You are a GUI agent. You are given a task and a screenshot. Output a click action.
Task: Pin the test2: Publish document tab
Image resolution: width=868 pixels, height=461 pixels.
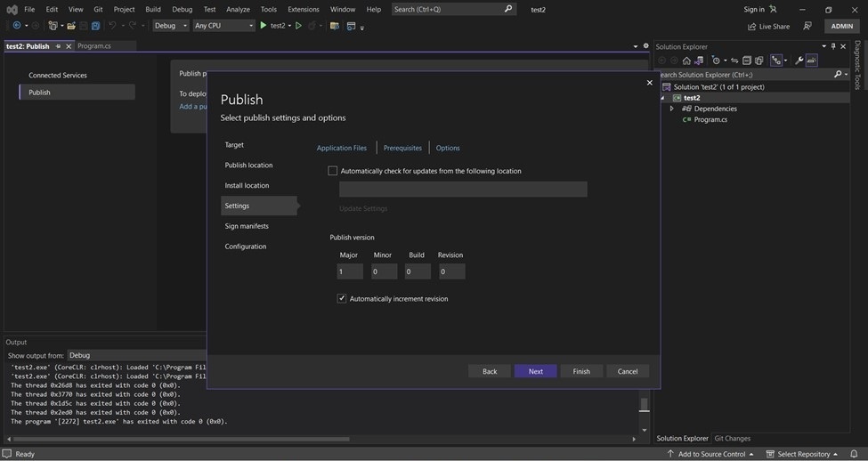pyautogui.click(x=58, y=46)
